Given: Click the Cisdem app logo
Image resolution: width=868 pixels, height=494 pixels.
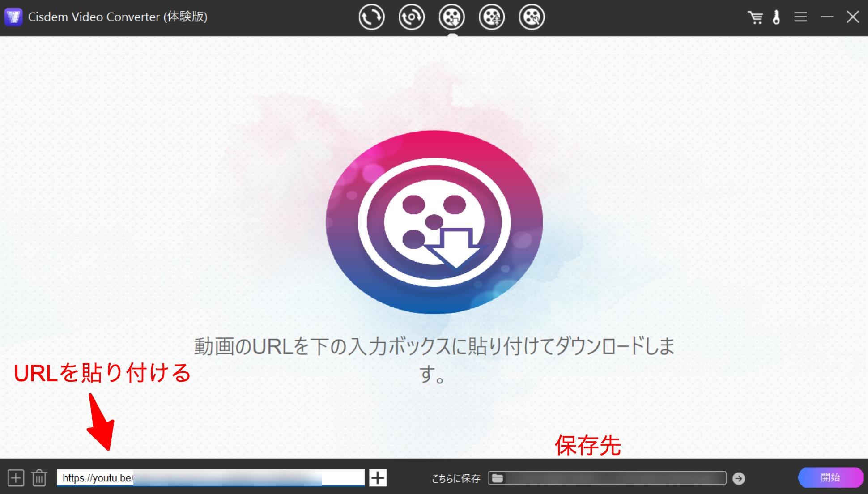Looking at the screenshot, I should [13, 17].
